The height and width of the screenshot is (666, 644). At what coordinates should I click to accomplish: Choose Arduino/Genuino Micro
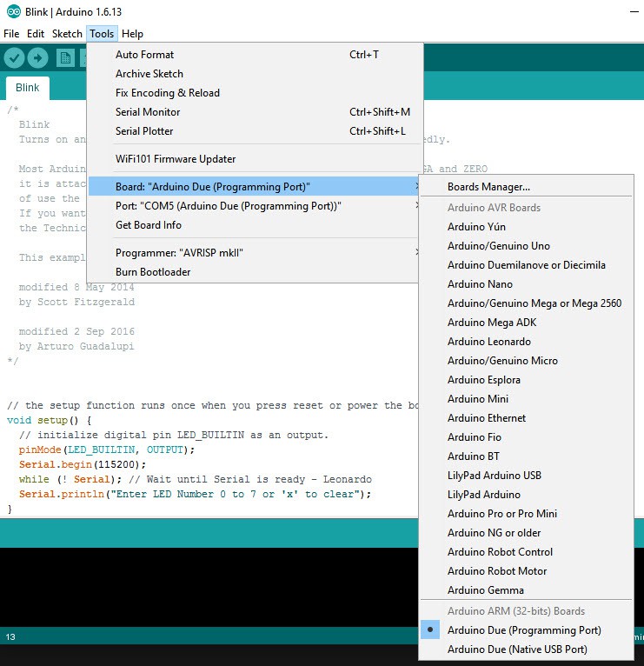tap(527, 360)
